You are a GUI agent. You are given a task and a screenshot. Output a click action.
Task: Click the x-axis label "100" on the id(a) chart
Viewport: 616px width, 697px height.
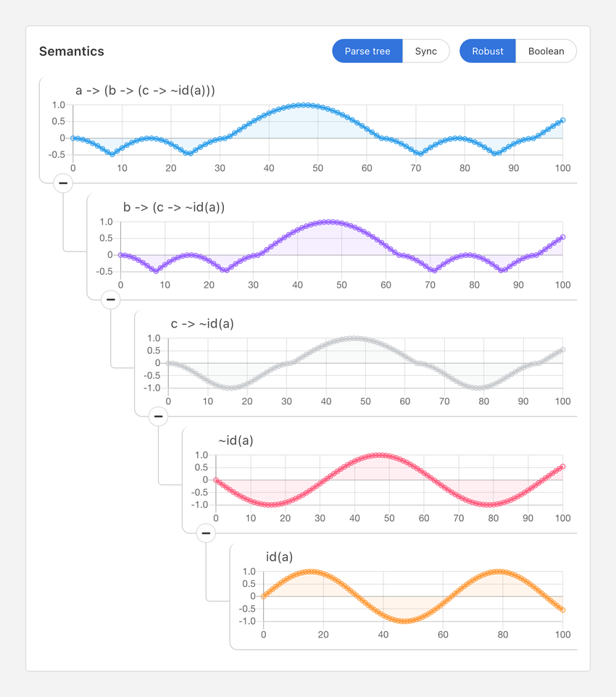563,635
